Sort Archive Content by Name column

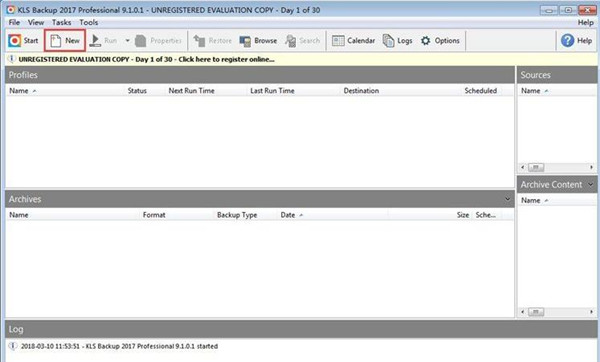(x=531, y=200)
